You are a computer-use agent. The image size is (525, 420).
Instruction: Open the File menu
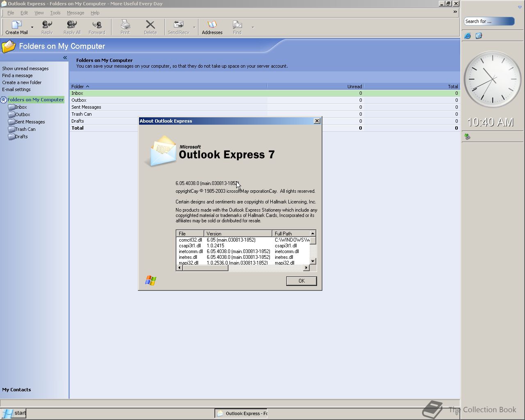(11, 13)
